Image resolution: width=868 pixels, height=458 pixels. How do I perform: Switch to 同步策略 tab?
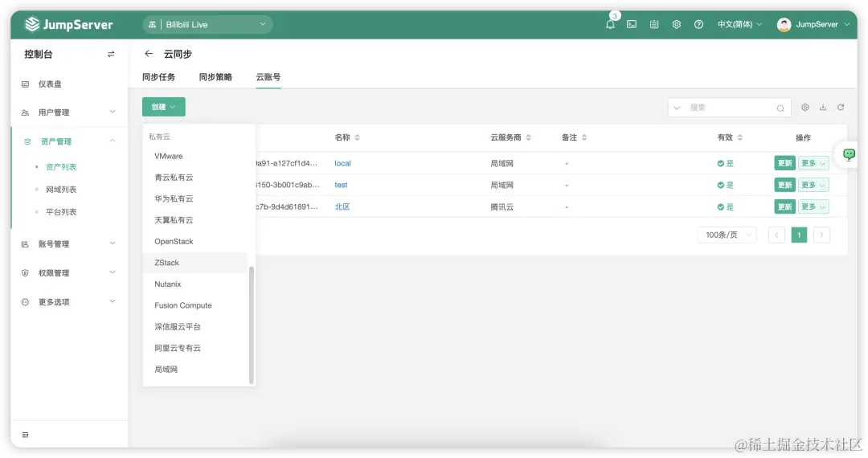tap(215, 77)
